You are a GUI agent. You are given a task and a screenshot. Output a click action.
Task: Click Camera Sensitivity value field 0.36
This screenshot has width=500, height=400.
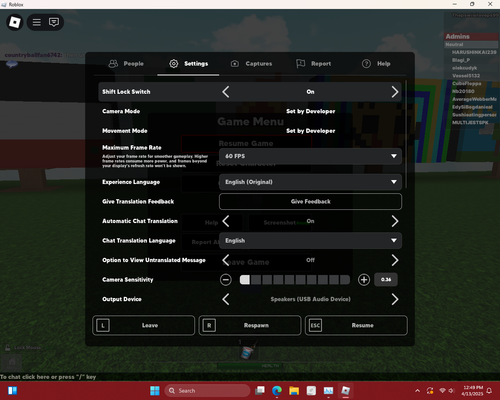pyautogui.click(x=386, y=280)
